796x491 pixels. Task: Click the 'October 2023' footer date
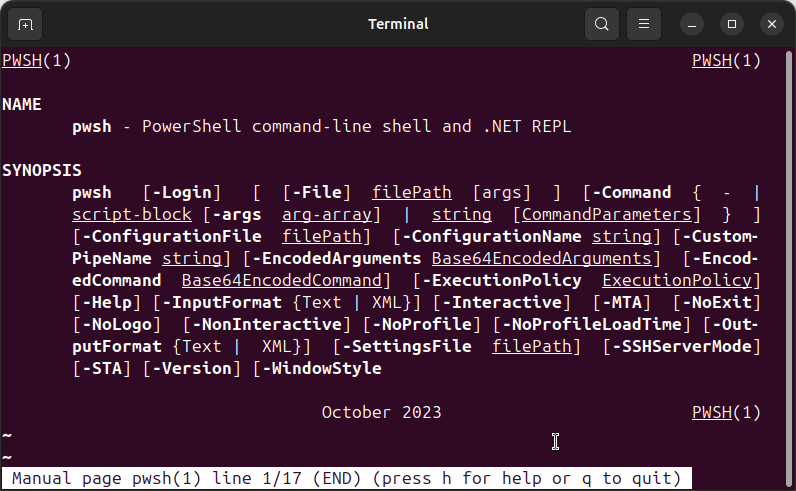381,412
